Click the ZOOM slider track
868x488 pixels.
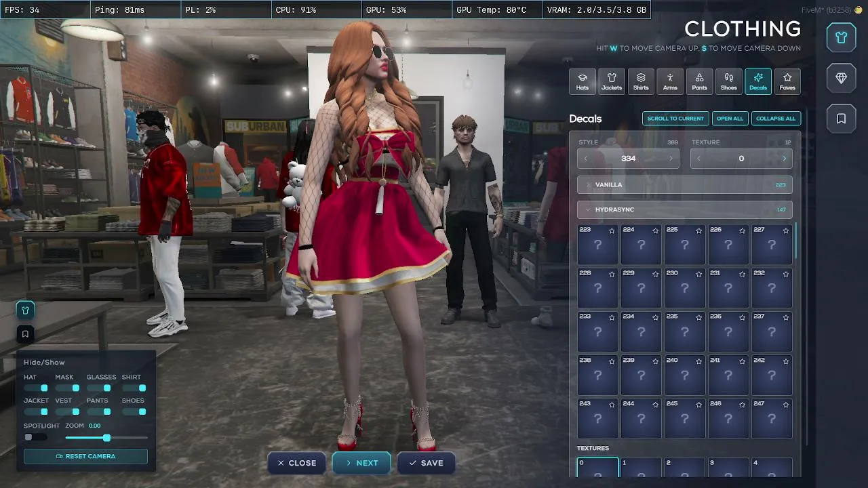point(106,438)
